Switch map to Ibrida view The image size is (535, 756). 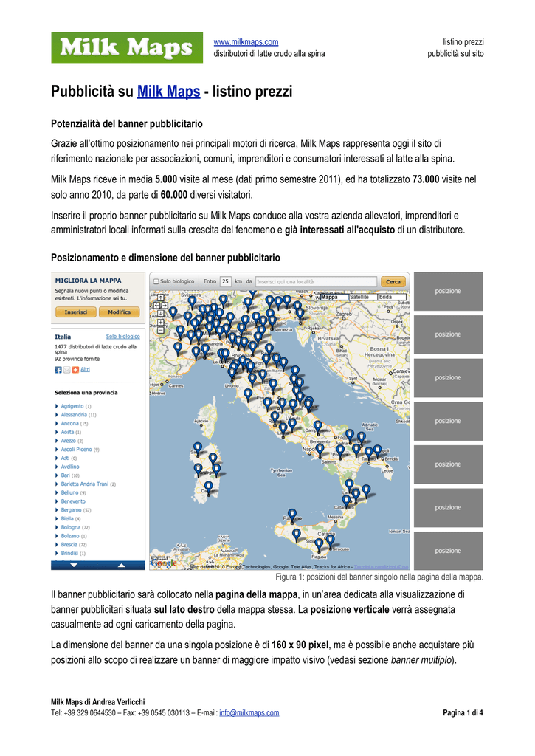point(392,297)
